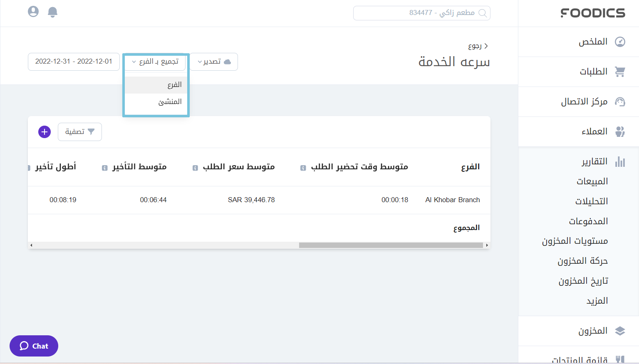639x364 pixels.
Task: Open the Chat support widget
Action: (34, 346)
